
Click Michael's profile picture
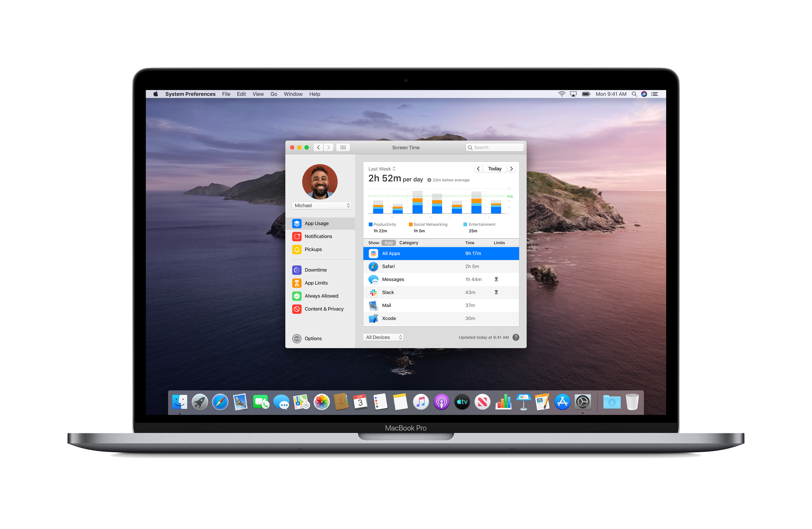320,182
